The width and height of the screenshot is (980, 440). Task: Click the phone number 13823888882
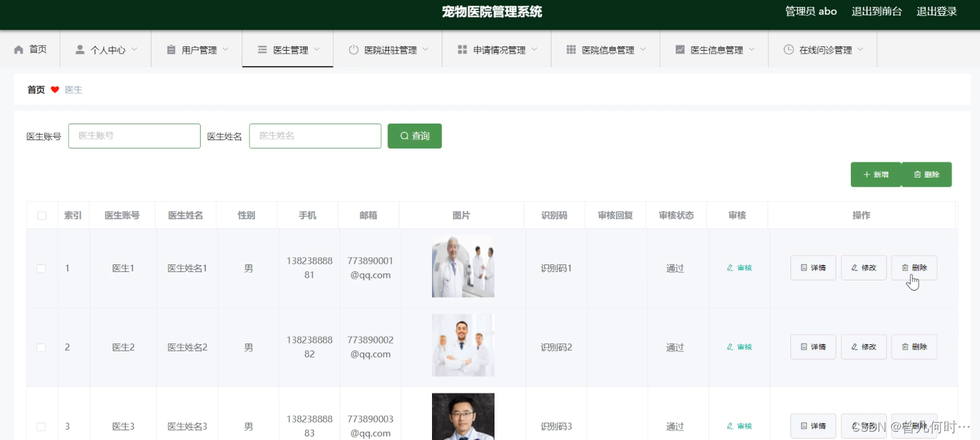pyautogui.click(x=310, y=347)
